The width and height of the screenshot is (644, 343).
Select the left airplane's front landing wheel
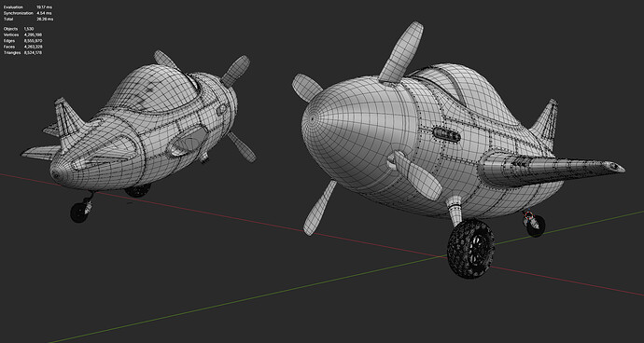point(79,212)
